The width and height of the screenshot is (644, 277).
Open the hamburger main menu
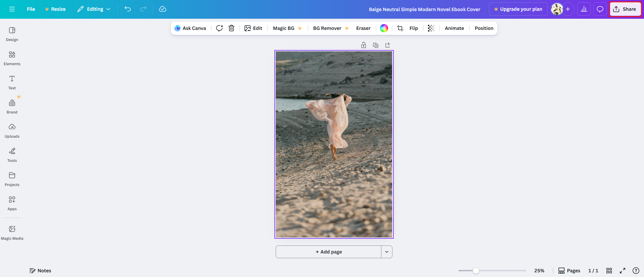(12, 9)
